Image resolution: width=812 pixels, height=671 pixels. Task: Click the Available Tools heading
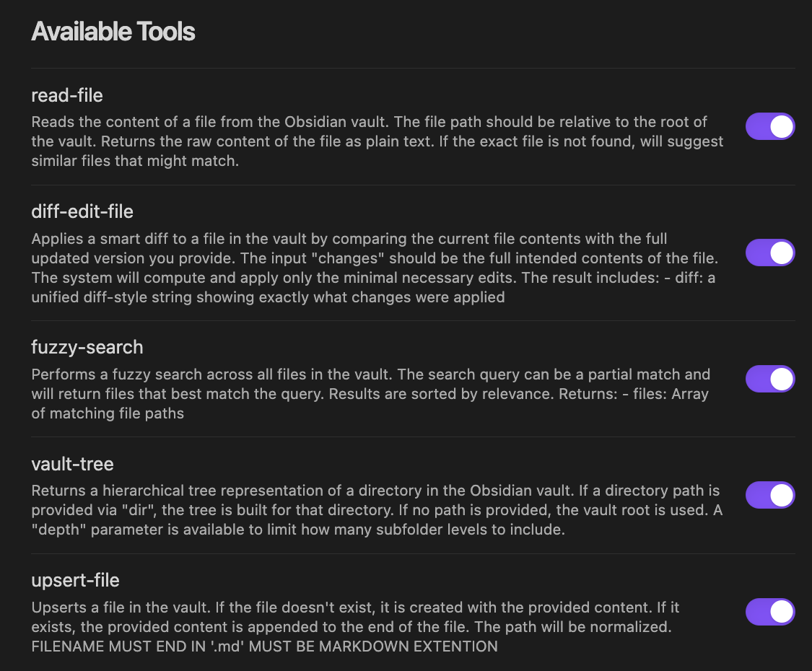(x=113, y=32)
